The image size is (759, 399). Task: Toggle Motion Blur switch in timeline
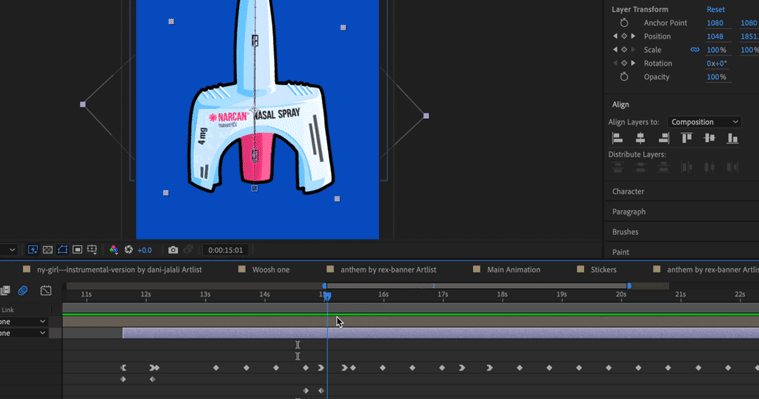click(x=23, y=291)
